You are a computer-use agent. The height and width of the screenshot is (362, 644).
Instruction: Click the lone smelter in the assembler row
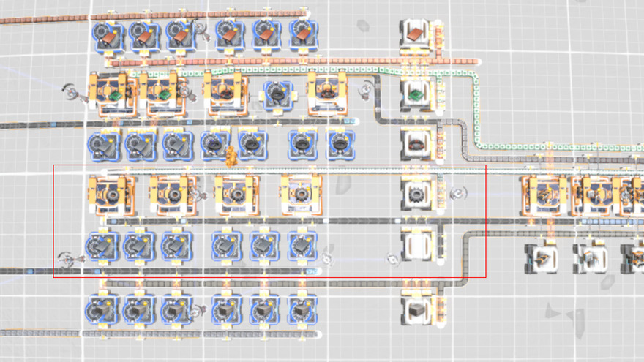tap(277, 93)
